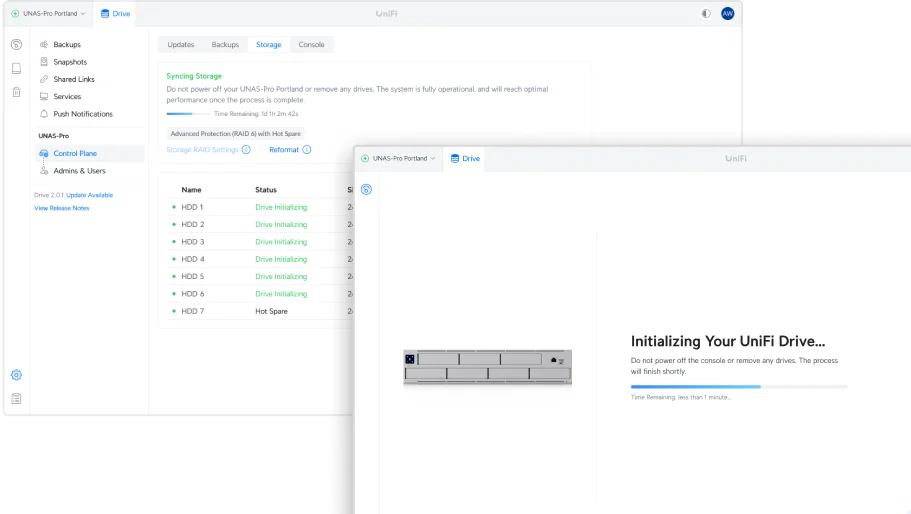Click the Status column header
911x514 pixels.
pyautogui.click(x=266, y=190)
